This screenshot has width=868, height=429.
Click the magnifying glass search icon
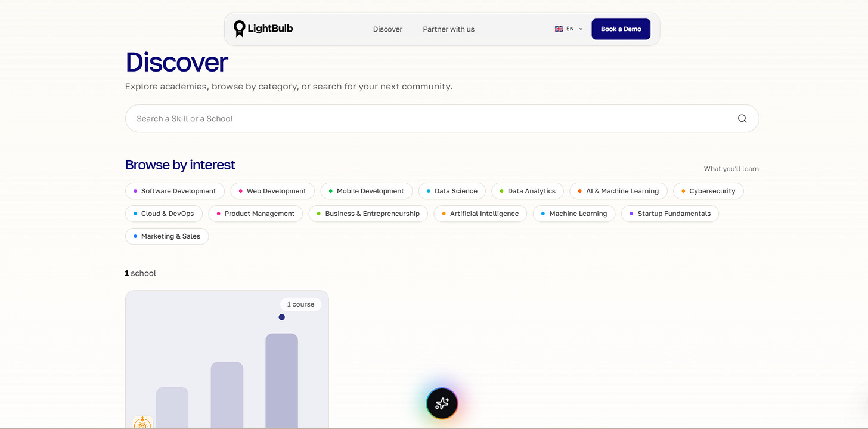pos(742,119)
